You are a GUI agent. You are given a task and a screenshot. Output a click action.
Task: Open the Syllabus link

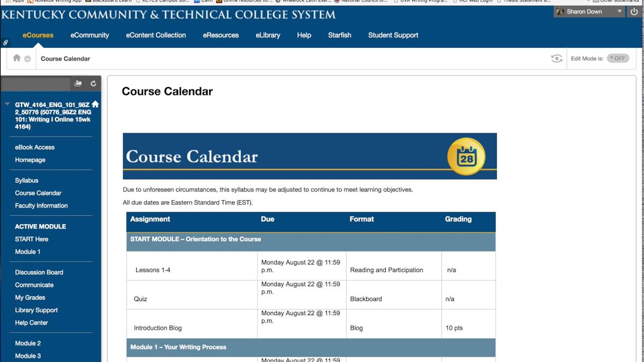(27, 180)
